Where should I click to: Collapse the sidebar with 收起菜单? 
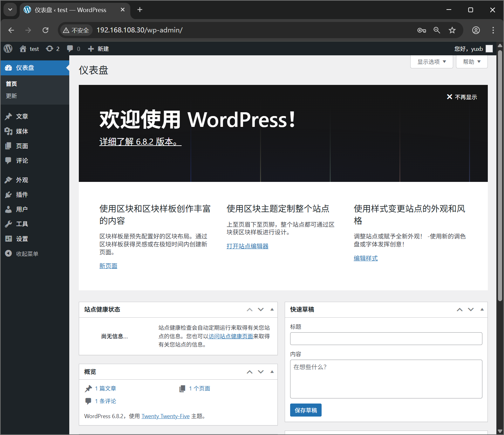pyautogui.click(x=35, y=254)
